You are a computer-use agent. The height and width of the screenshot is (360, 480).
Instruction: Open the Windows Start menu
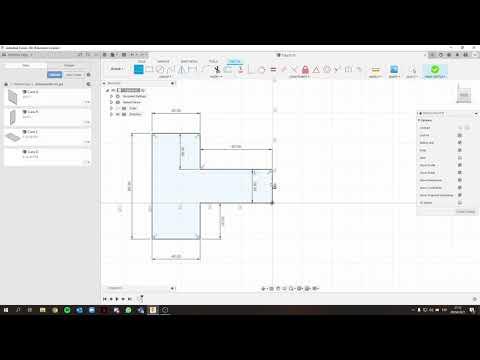[x=6, y=310]
